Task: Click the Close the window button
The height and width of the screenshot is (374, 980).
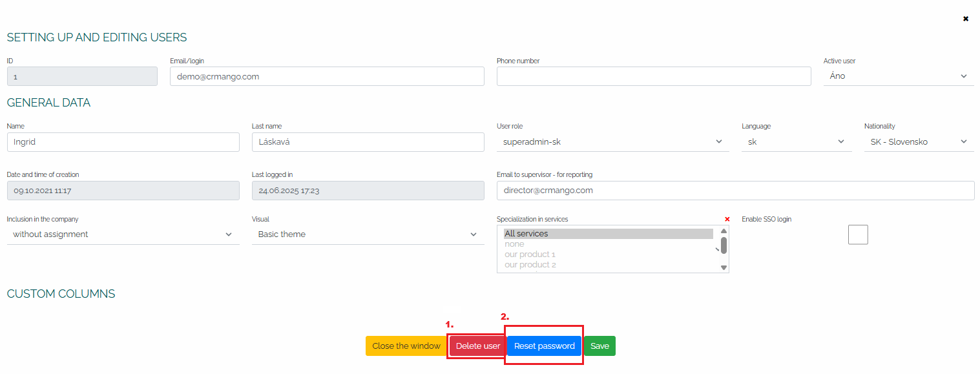Action: click(406, 346)
